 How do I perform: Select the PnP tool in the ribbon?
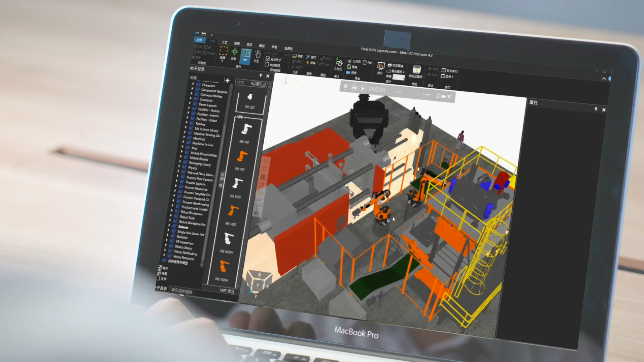point(246,55)
